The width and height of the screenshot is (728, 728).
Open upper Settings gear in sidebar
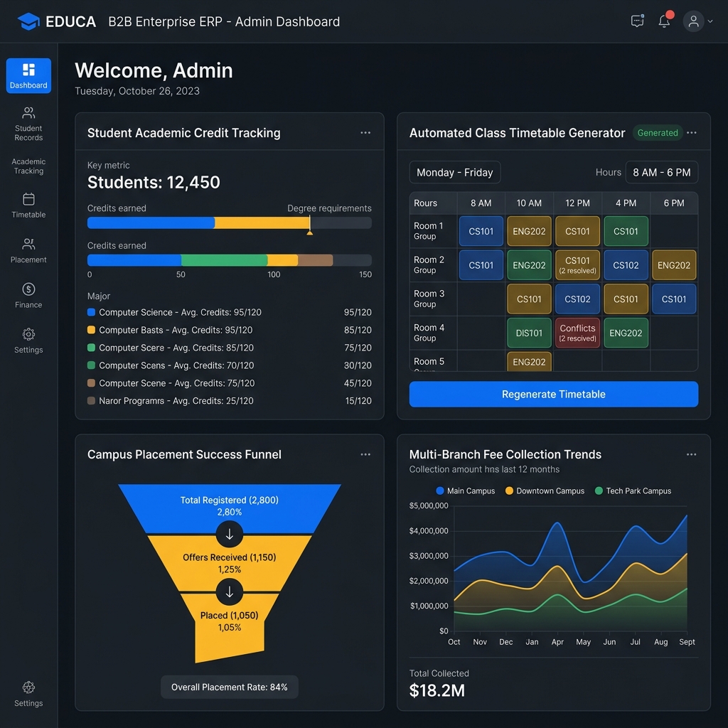tap(28, 334)
